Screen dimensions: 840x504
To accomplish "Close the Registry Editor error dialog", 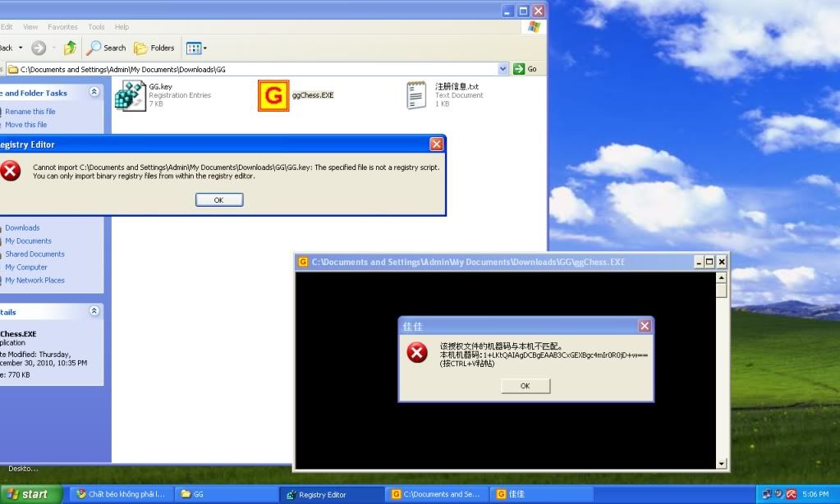I will (437, 144).
